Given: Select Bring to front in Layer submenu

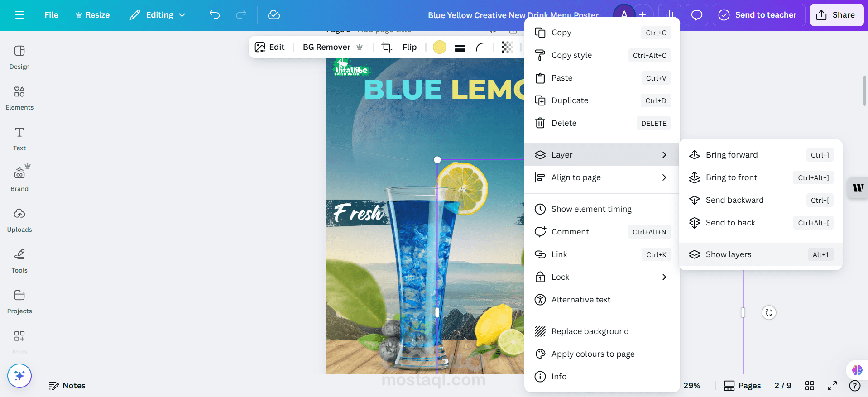Looking at the screenshot, I should pyautogui.click(x=761, y=177).
